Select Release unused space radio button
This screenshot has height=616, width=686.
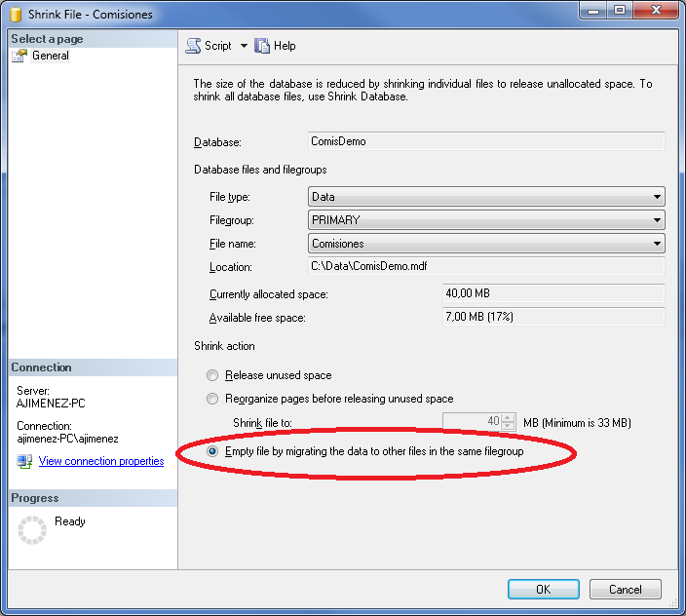pyautogui.click(x=212, y=375)
